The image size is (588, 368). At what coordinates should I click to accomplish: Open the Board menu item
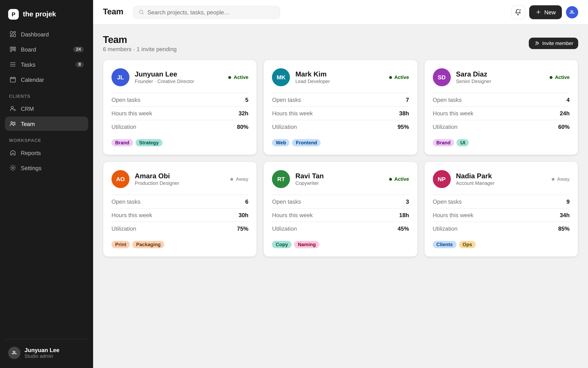pyautogui.click(x=46, y=49)
